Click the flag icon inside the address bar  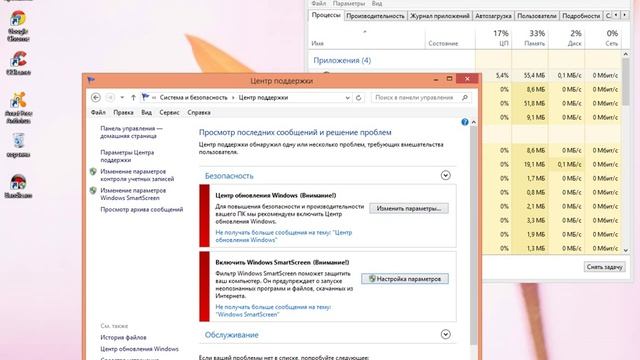145,98
